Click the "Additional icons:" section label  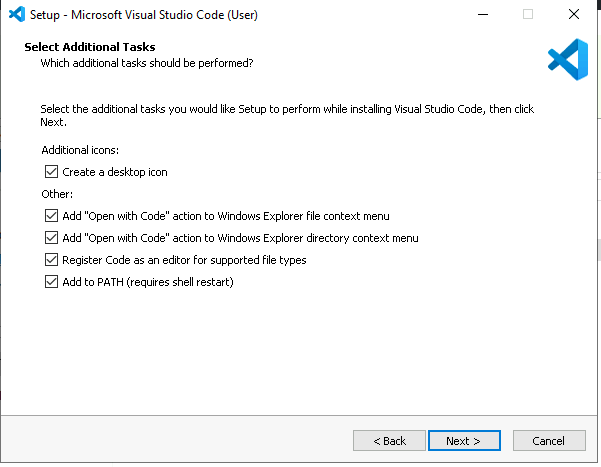[80, 149]
